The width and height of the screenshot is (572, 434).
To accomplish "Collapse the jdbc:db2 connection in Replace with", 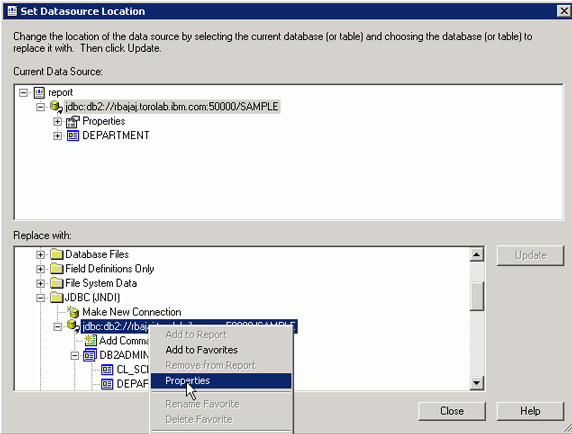I will (x=57, y=327).
